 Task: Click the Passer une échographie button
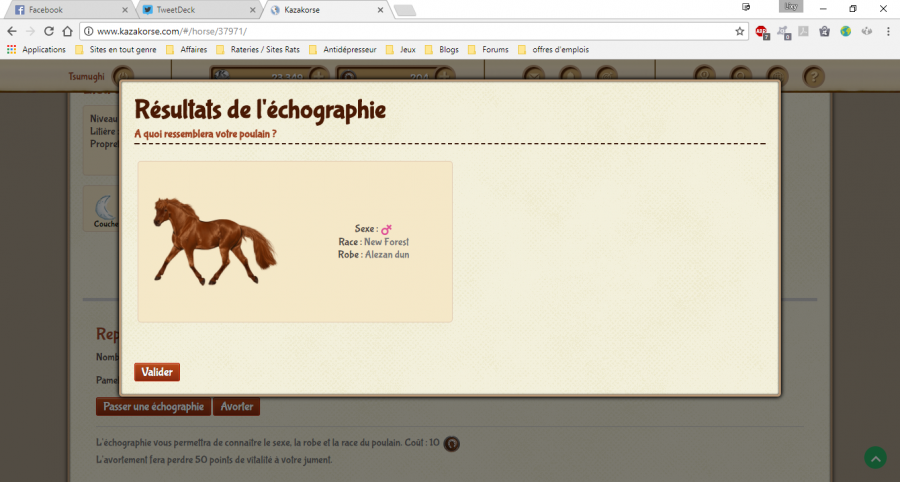coord(153,407)
